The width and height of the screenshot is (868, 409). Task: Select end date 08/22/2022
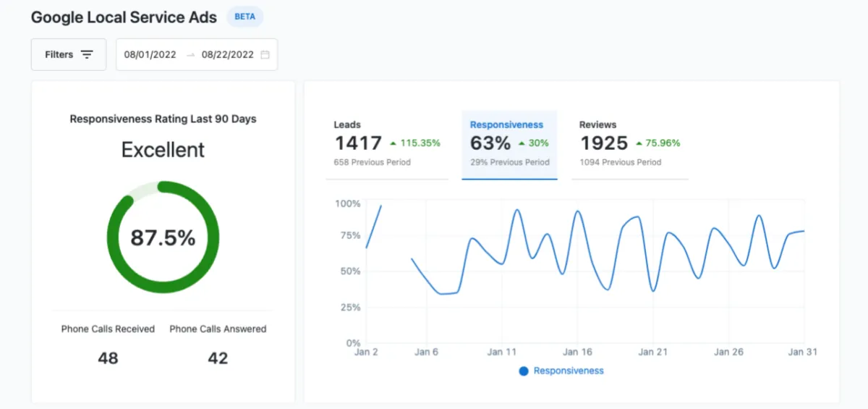point(228,54)
